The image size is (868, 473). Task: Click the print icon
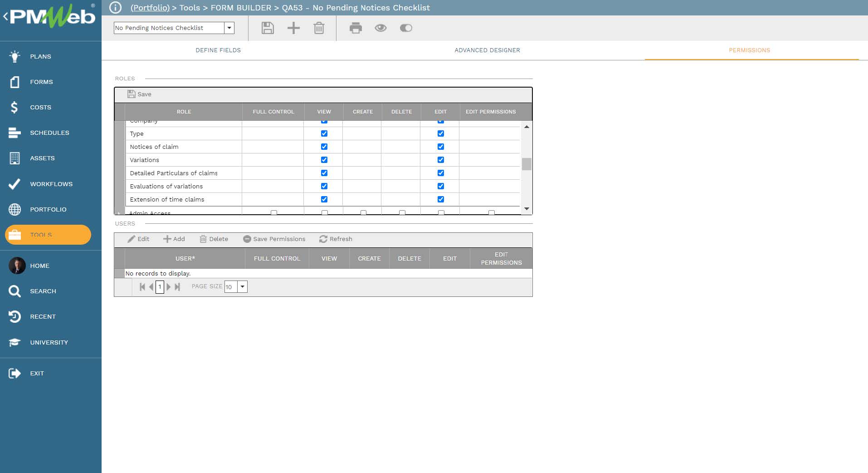point(356,28)
